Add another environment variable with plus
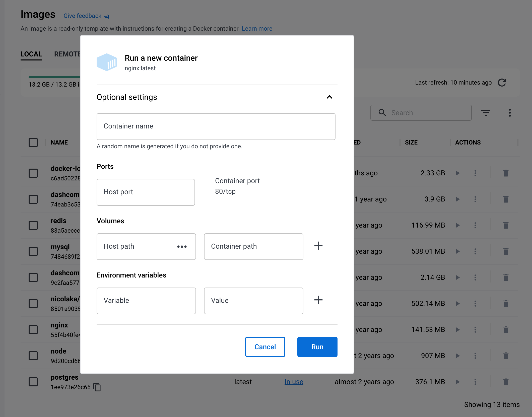The image size is (532, 417). pyautogui.click(x=318, y=300)
